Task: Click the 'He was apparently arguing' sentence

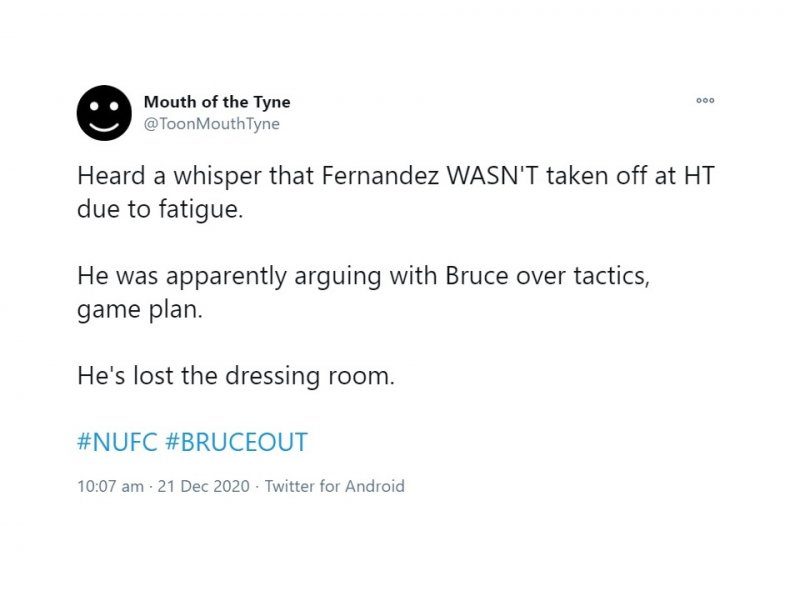Action: tap(363, 292)
